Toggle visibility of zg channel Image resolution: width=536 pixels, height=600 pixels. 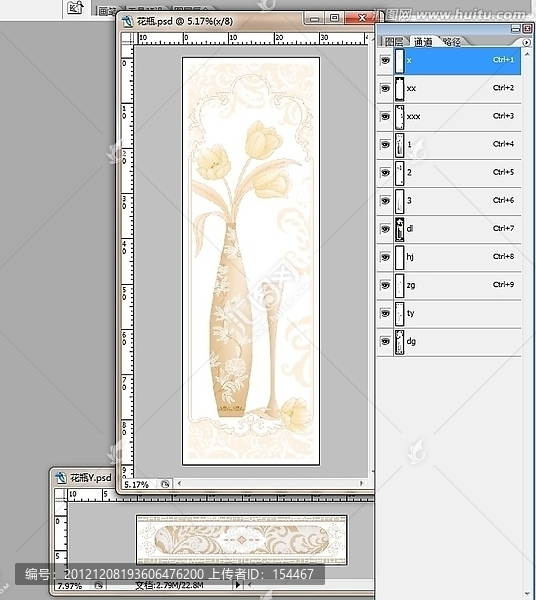[385, 285]
